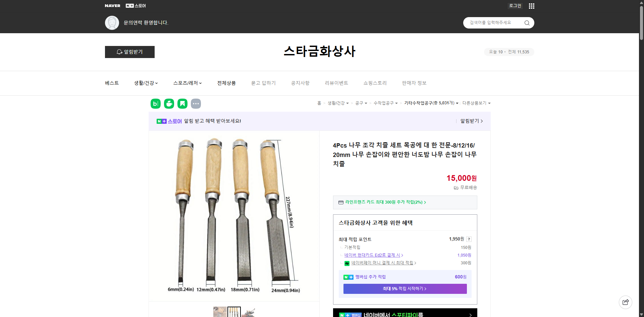Image resolution: width=644 pixels, height=317 pixels.
Task: Share the product to Naver Blog
Action: pyautogui.click(x=155, y=104)
